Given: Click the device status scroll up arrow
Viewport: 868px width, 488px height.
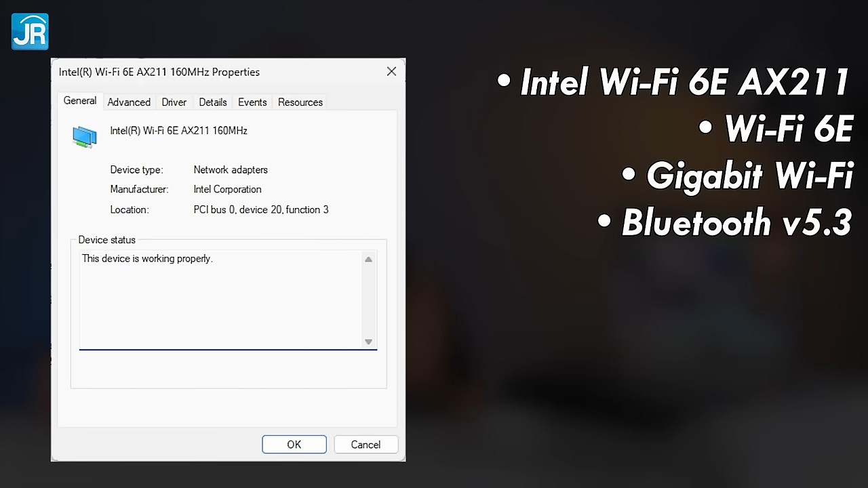Looking at the screenshot, I should tap(368, 260).
